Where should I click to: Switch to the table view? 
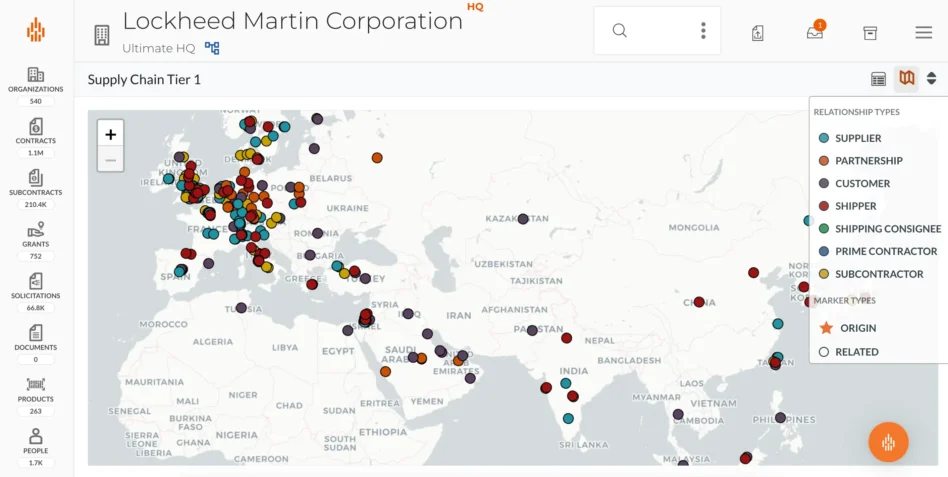(x=878, y=79)
